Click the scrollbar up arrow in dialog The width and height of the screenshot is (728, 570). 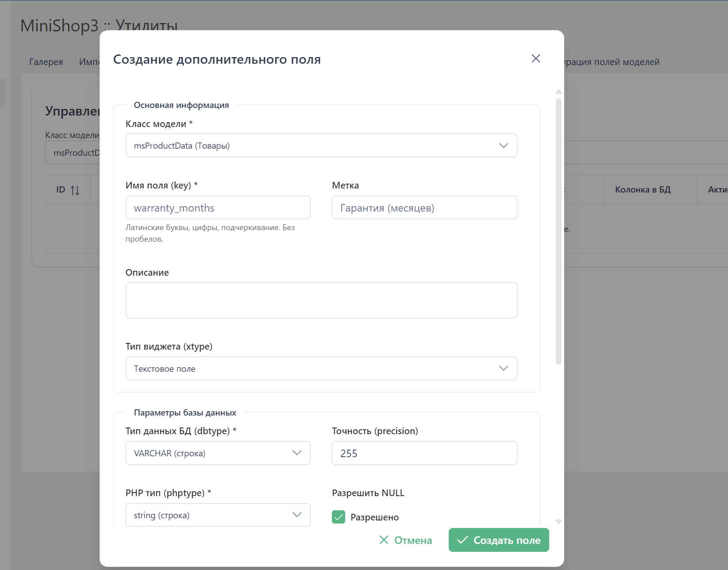point(559,92)
